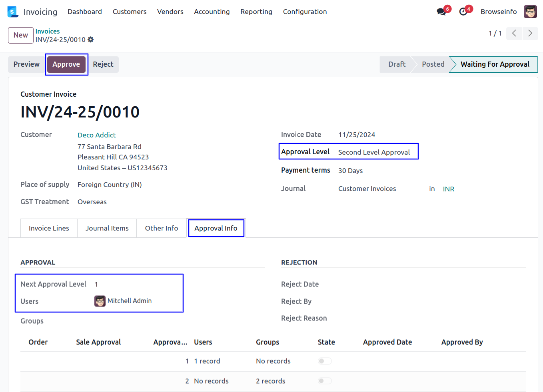Switch to the Invoice Lines tab
Screen dimensions: 543x392
coord(49,228)
